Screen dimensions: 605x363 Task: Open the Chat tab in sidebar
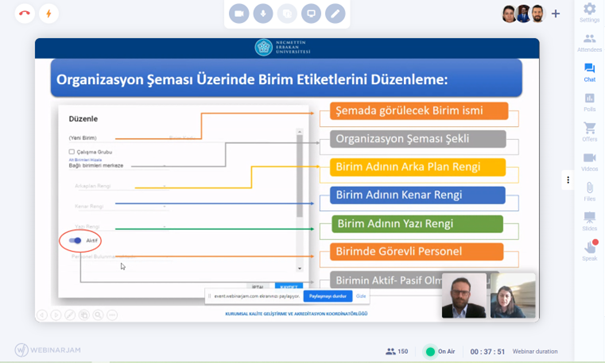[x=589, y=73]
